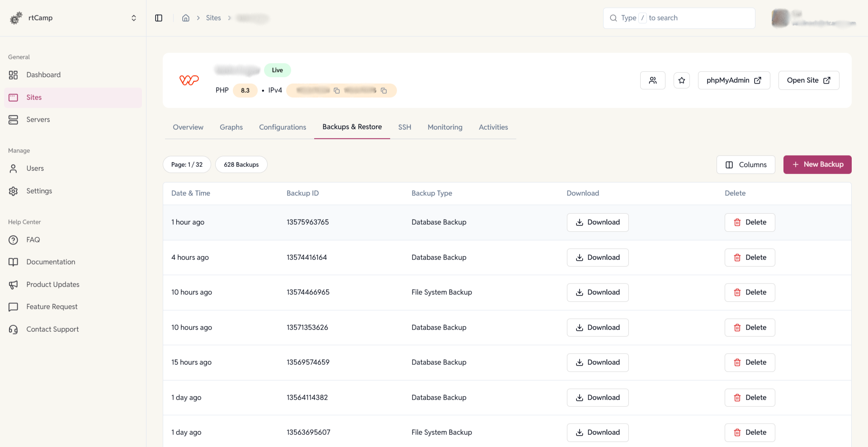Open the workspace switcher chevron
Screen dimensions: 868x447
(x=134, y=18)
